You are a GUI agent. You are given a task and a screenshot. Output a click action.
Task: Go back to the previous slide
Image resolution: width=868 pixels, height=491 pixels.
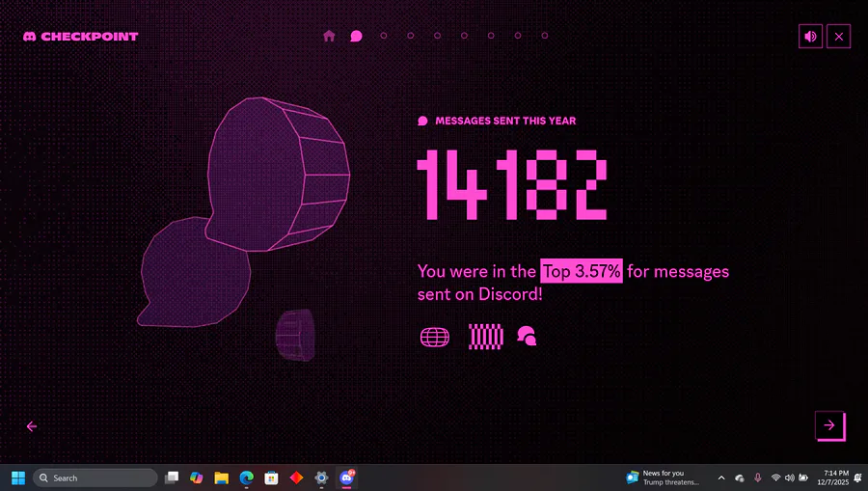coord(32,426)
